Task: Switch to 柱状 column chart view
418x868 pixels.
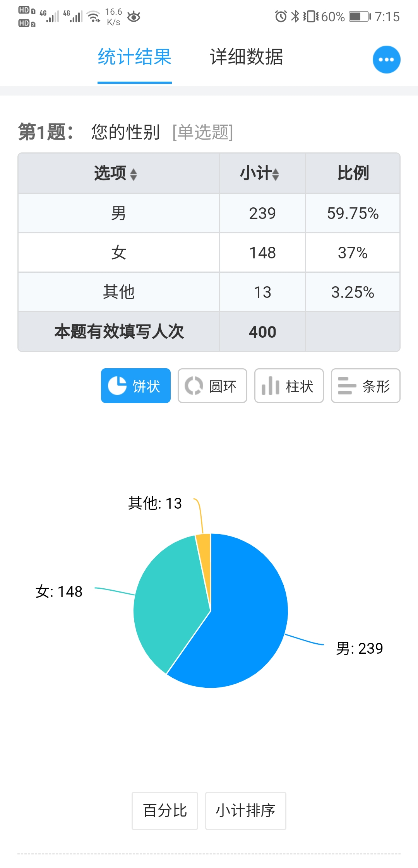Action: (x=289, y=386)
